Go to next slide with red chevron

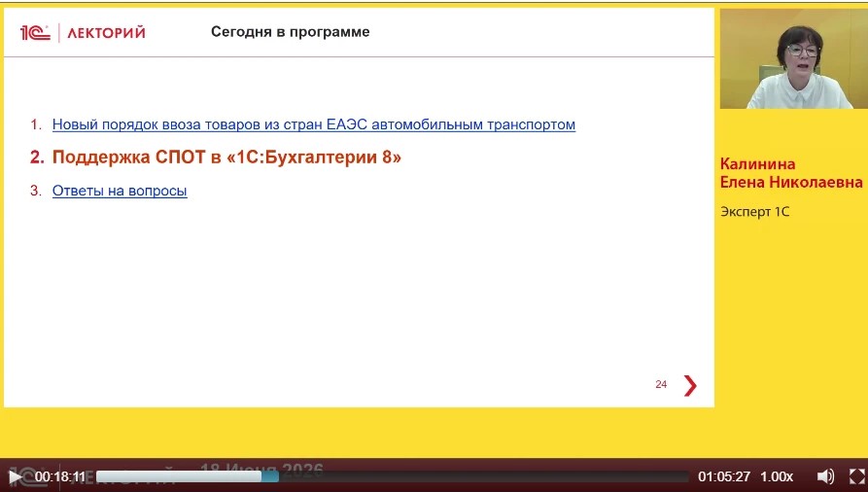[690, 386]
